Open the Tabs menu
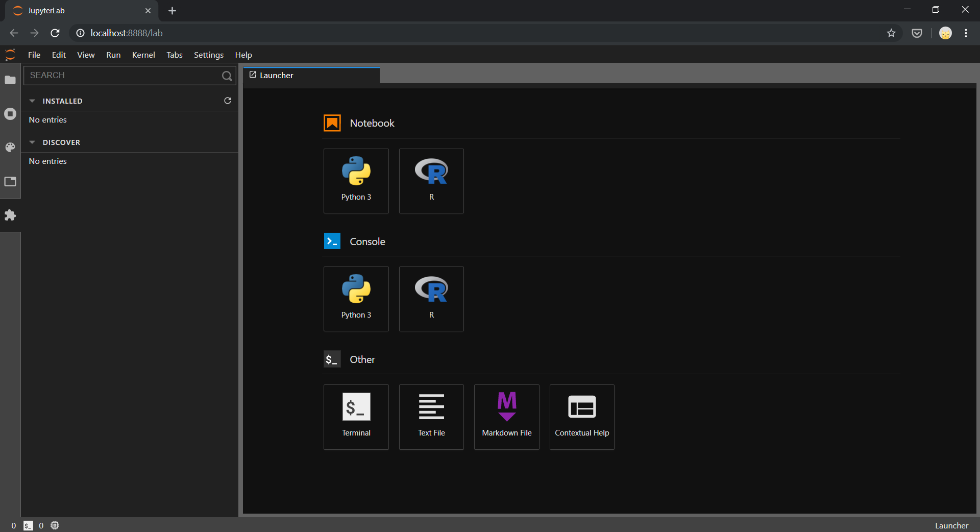The height and width of the screenshot is (532, 980). pyautogui.click(x=175, y=55)
